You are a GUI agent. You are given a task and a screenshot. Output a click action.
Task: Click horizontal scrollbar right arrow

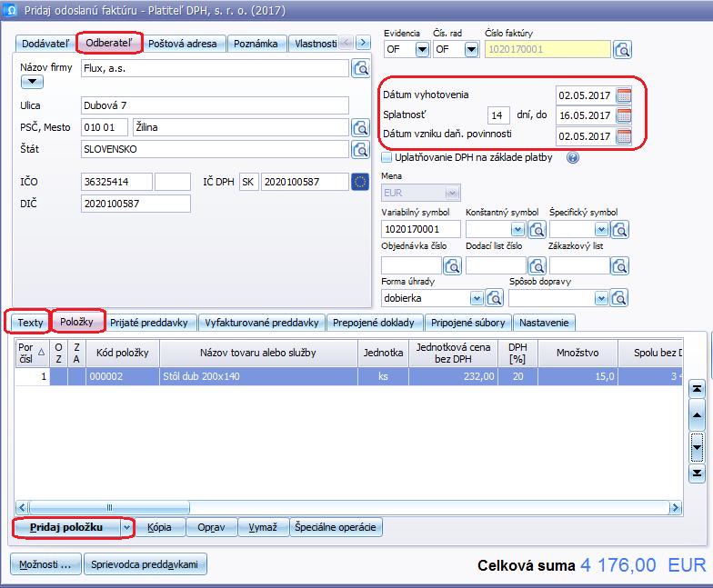point(675,507)
